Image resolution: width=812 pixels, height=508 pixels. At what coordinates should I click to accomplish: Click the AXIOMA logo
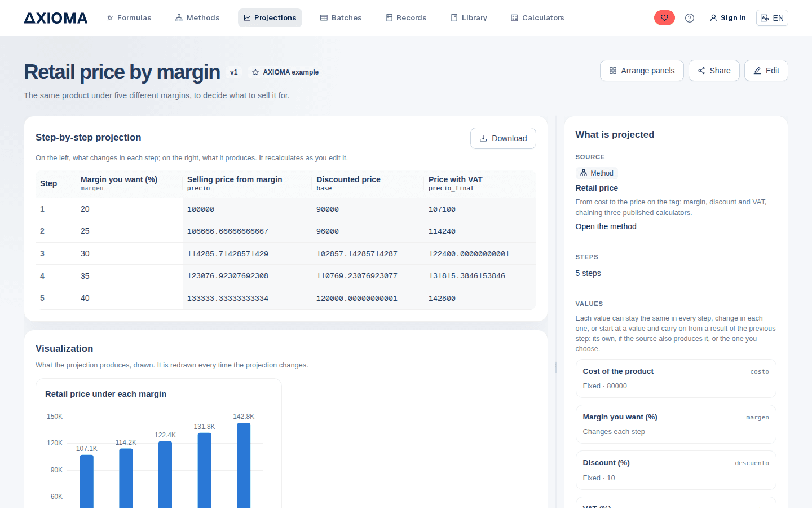click(56, 18)
